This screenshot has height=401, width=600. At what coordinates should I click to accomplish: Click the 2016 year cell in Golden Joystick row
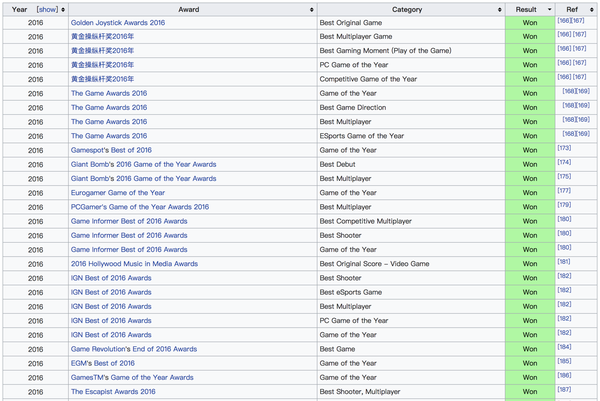[x=36, y=23]
